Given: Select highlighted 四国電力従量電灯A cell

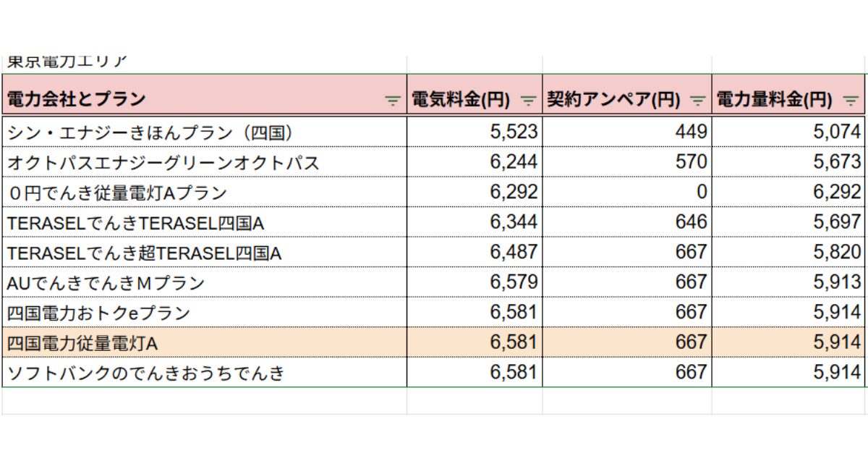Looking at the screenshot, I should tap(204, 342).
